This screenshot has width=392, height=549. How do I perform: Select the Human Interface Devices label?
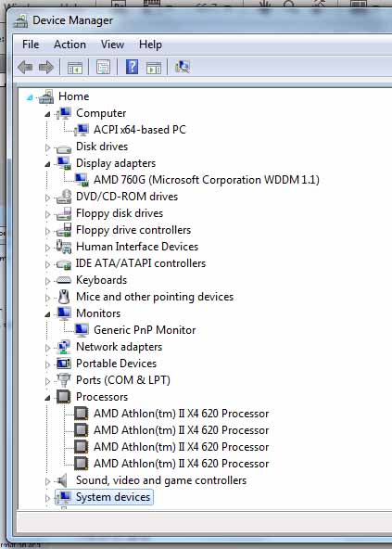click(x=137, y=247)
